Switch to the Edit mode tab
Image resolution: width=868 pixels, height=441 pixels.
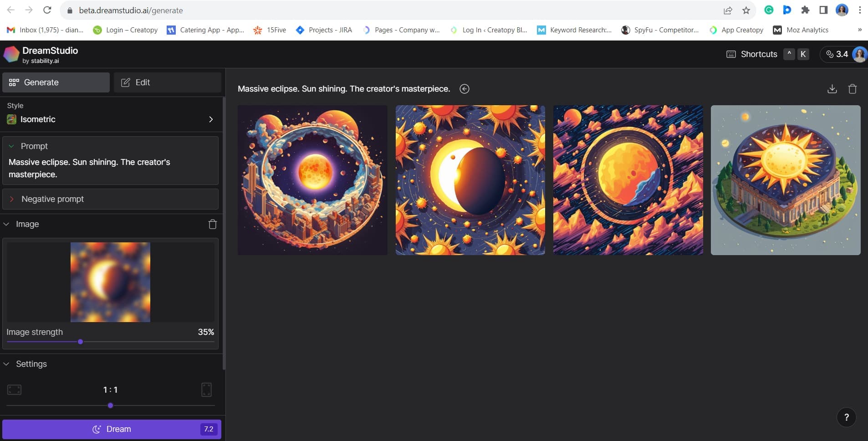(167, 82)
